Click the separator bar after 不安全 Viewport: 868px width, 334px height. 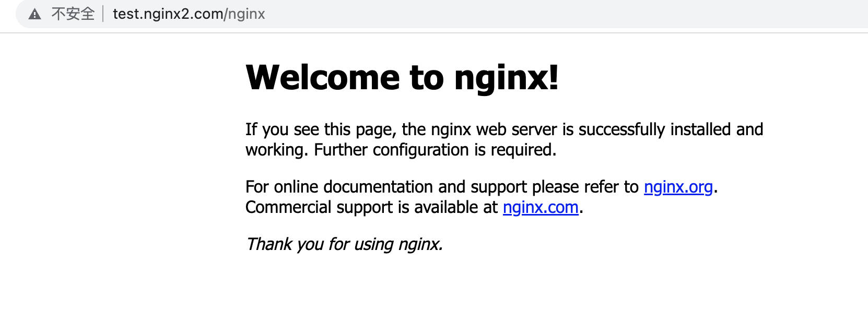[x=104, y=14]
